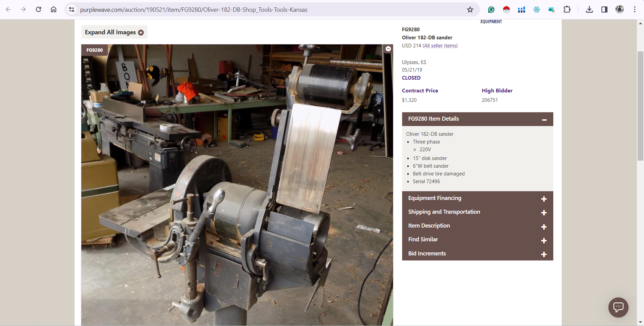This screenshot has height=326, width=644.
Task: Select the High Bidder heading
Action: [497, 91]
